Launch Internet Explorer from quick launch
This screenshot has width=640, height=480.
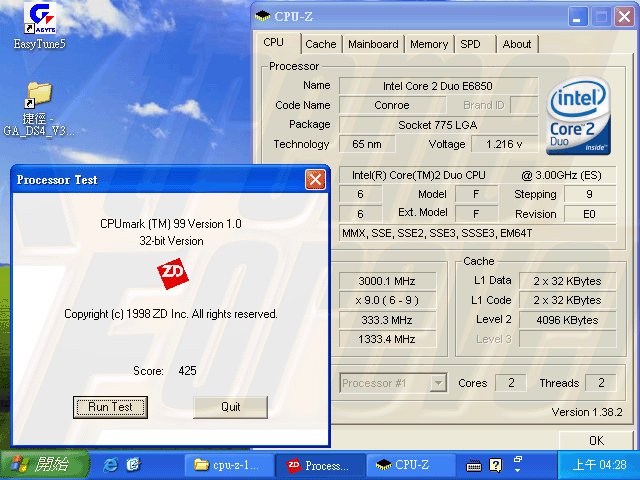pyautogui.click(x=110, y=465)
